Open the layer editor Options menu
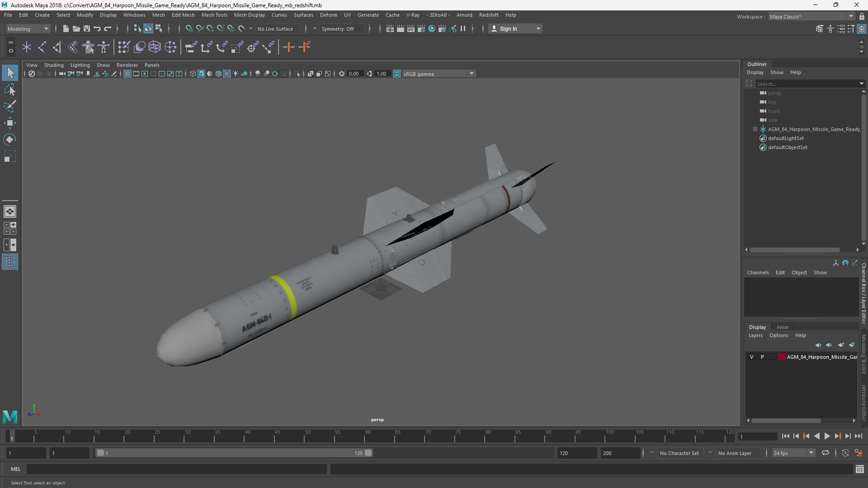Screen dimensions: 868x488 click(778, 335)
